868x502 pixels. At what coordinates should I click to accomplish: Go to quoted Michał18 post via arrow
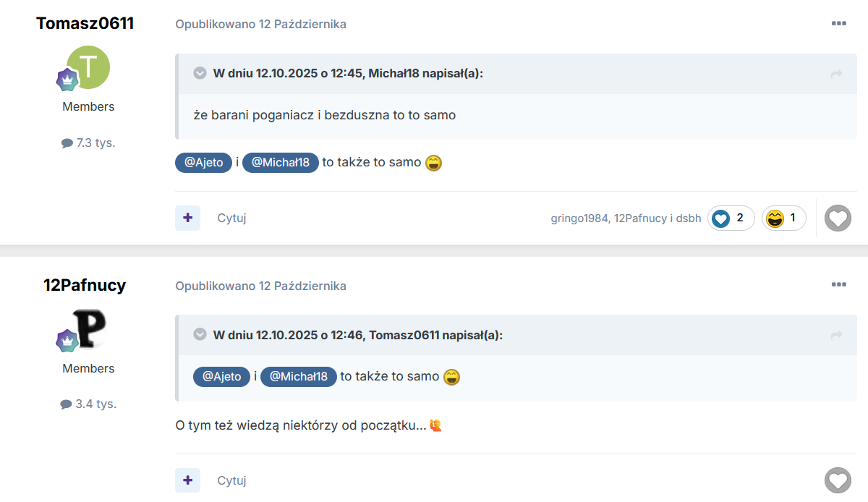coord(836,74)
